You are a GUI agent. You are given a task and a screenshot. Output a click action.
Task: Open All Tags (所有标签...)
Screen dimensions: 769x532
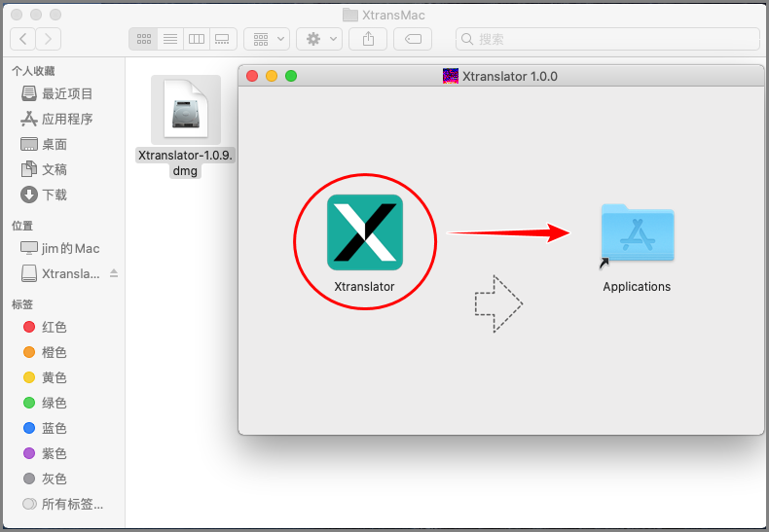[62, 504]
